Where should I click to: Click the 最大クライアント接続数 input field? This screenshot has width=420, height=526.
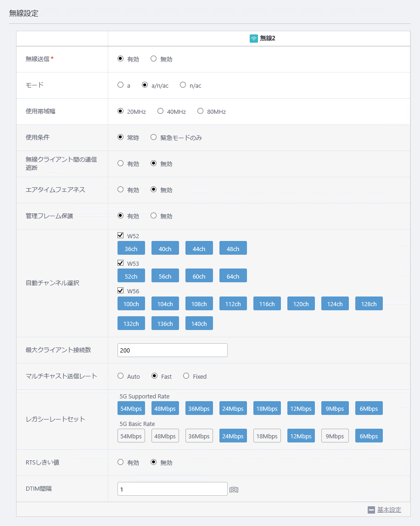pyautogui.click(x=173, y=350)
